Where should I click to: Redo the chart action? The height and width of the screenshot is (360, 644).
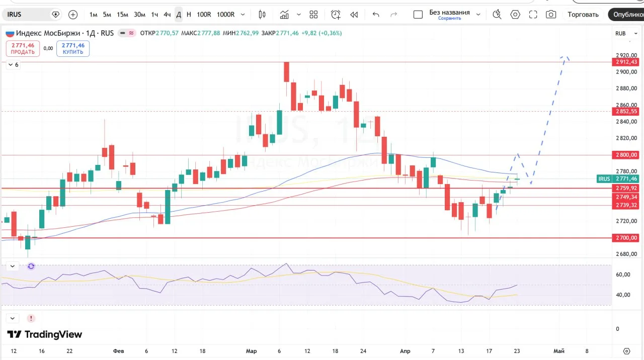click(x=394, y=15)
